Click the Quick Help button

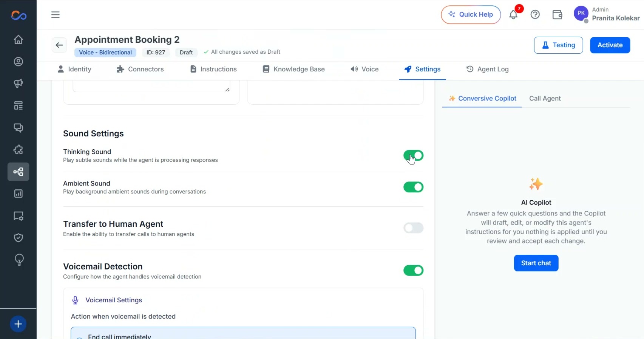pyautogui.click(x=471, y=15)
